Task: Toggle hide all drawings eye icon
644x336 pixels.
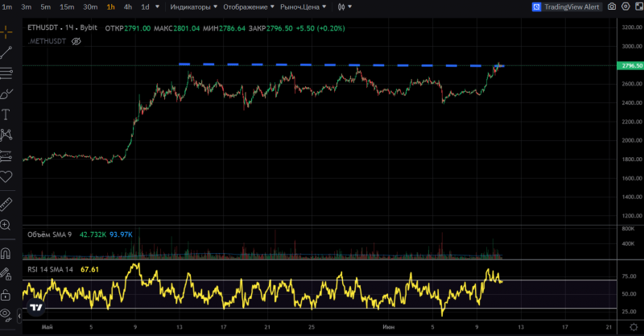Action: pos(6,314)
